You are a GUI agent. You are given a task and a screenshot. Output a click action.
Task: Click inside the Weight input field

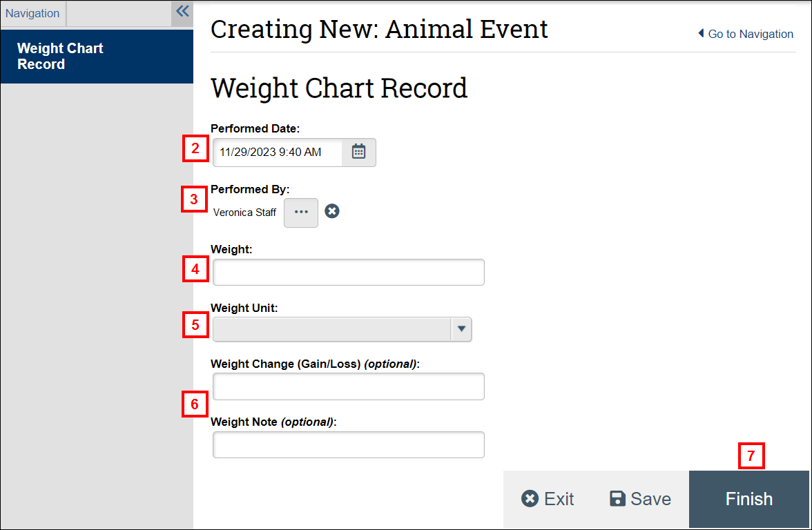pos(348,272)
